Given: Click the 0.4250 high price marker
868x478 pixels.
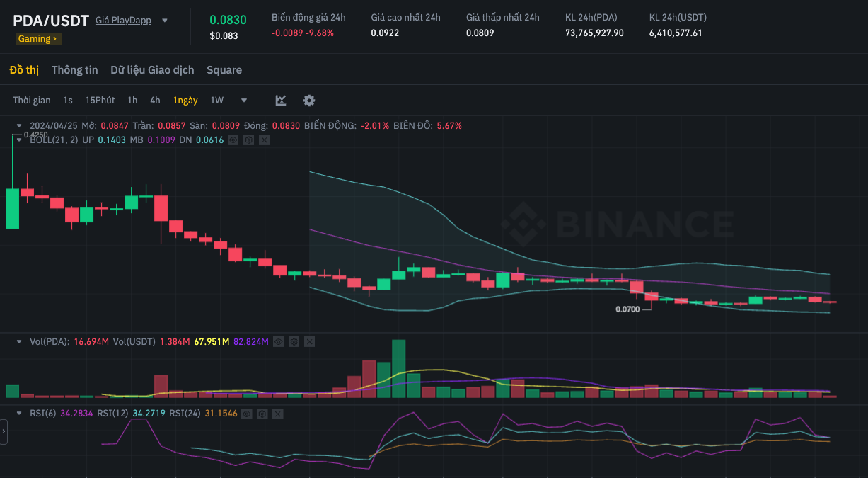Looking at the screenshot, I should [35, 135].
